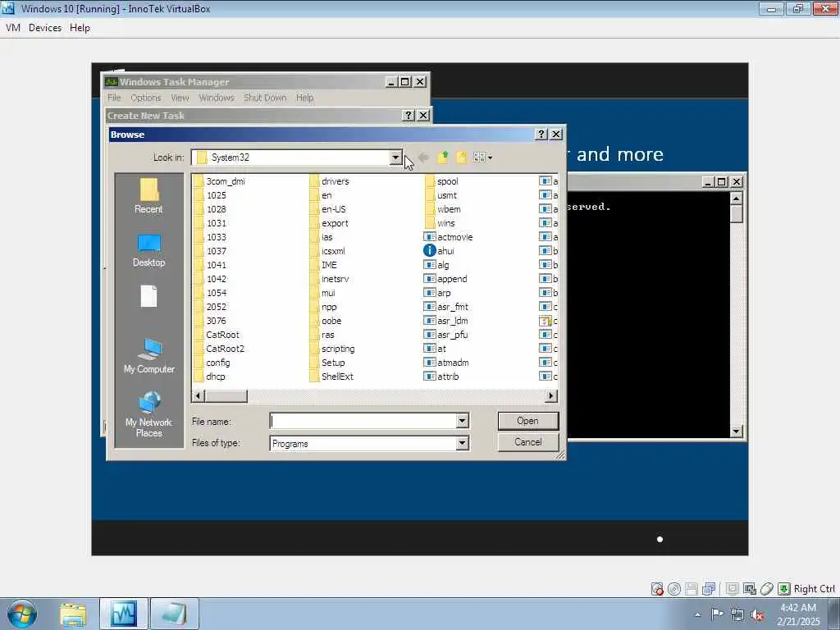Image resolution: width=840 pixels, height=630 pixels.
Task: Select the Setup folder
Action: click(326, 362)
